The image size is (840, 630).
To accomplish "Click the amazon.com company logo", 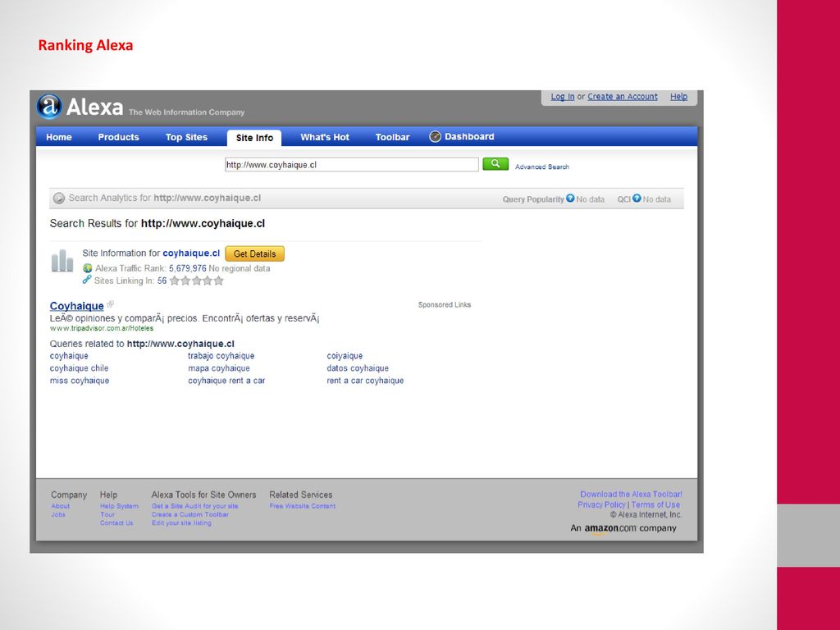I will tap(610, 529).
